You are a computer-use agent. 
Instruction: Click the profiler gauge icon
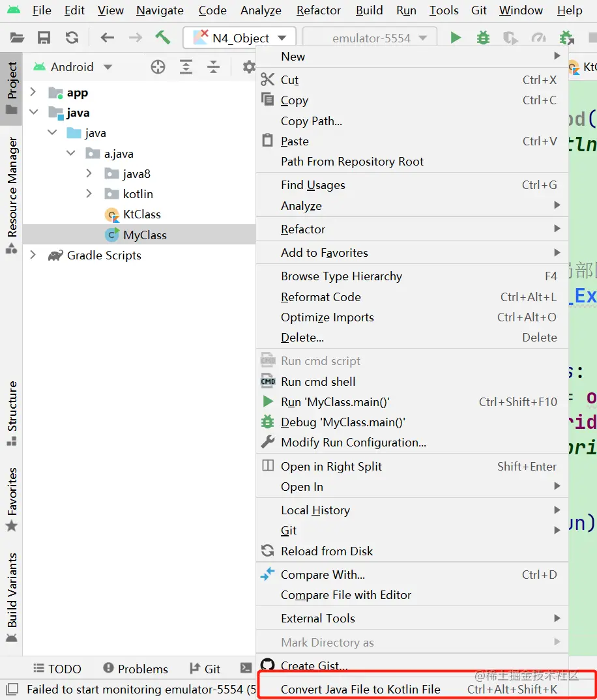click(538, 38)
